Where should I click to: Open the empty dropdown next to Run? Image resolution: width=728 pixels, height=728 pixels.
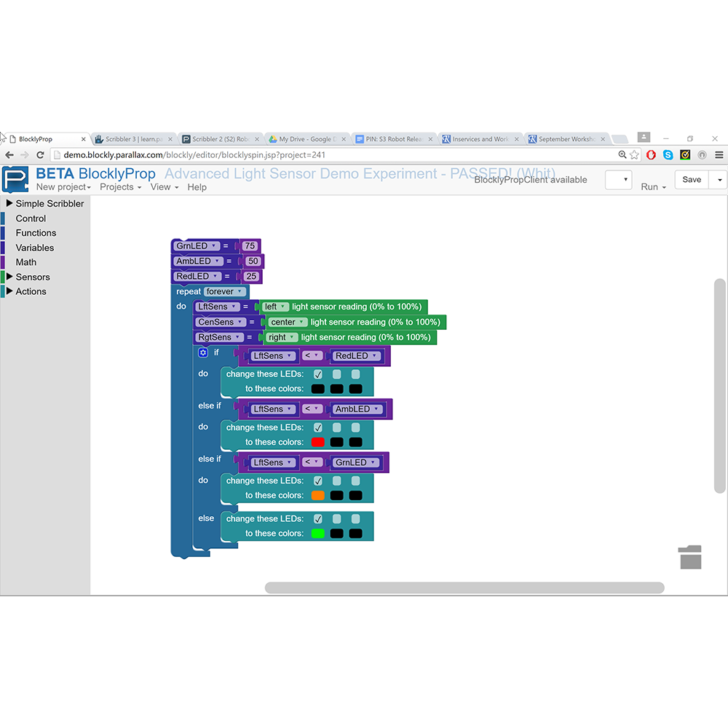618,180
